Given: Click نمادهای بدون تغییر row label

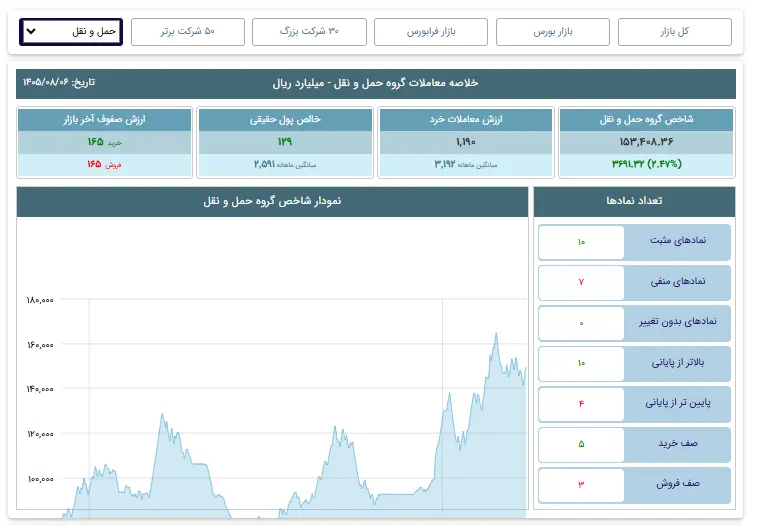Looking at the screenshot, I should pos(678,322).
